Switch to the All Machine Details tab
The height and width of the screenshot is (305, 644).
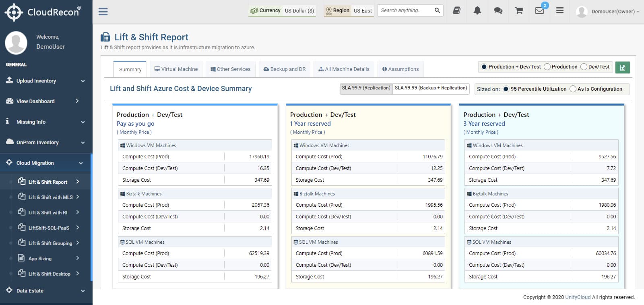tap(344, 69)
